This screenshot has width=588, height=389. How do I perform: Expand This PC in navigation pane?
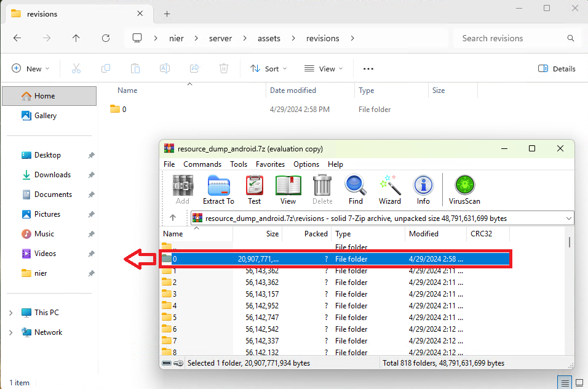pyautogui.click(x=10, y=313)
